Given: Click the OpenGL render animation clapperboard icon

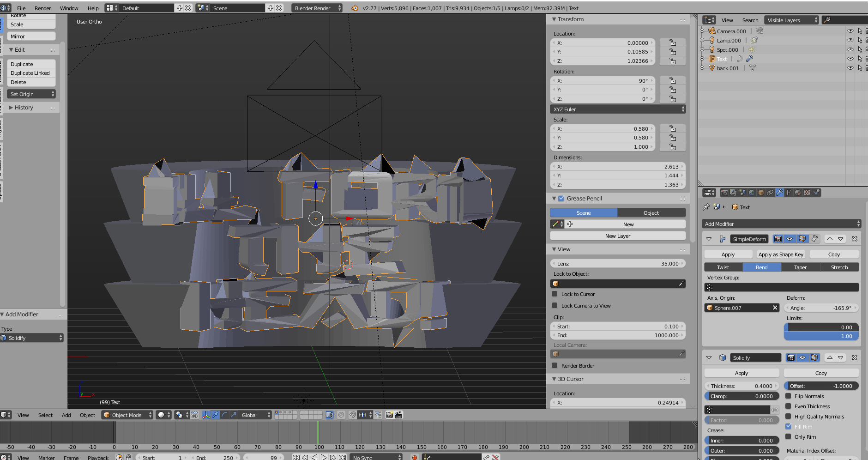Looking at the screenshot, I should pyautogui.click(x=398, y=415).
